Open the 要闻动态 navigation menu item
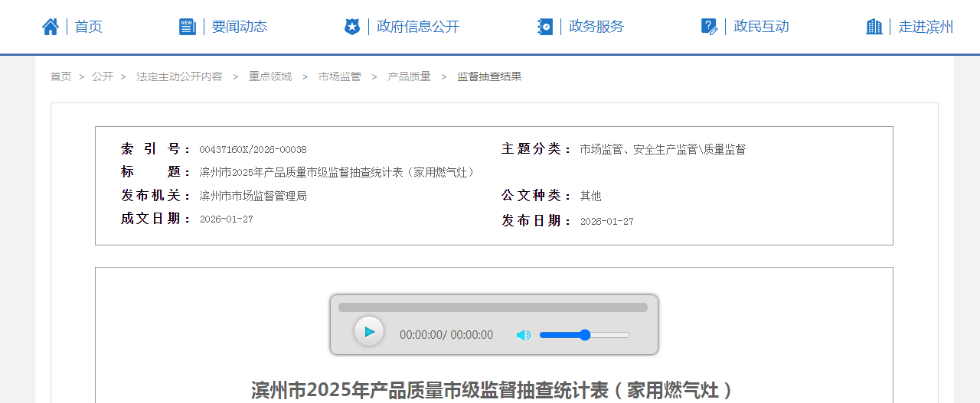Image resolution: width=980 pixels, height=403 pixels. pyautogui.click(x=240, y=27)
